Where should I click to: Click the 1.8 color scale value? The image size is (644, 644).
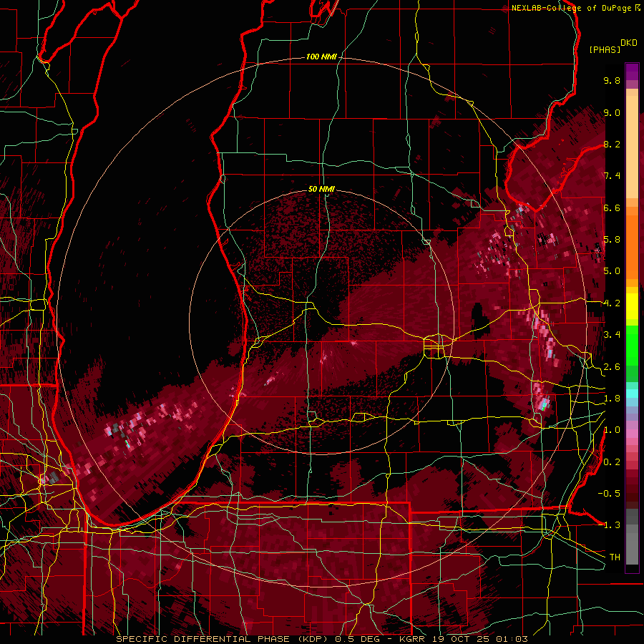coord(612,399)
